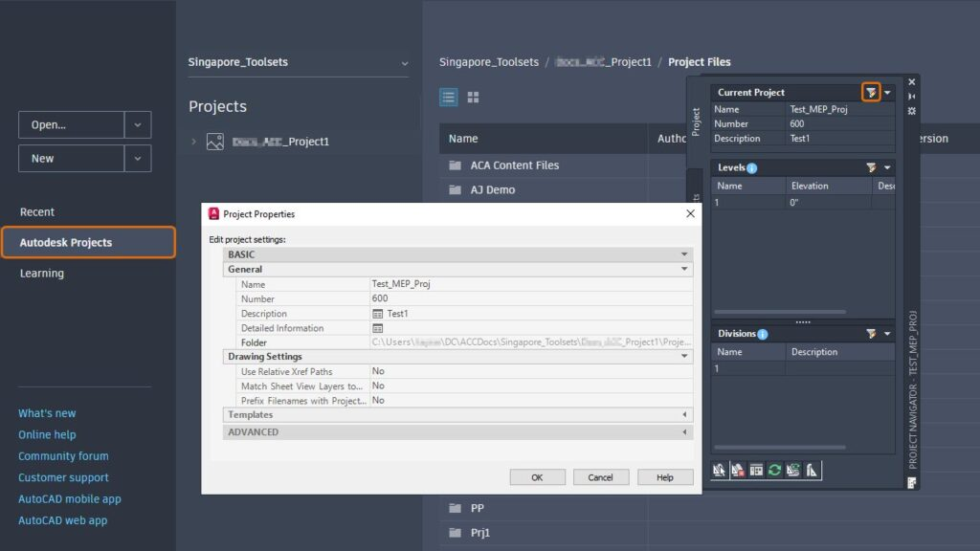The width and height of the screenshot is (980, 551).
Task: Open the Community forum link
Action: click(63, 456)
